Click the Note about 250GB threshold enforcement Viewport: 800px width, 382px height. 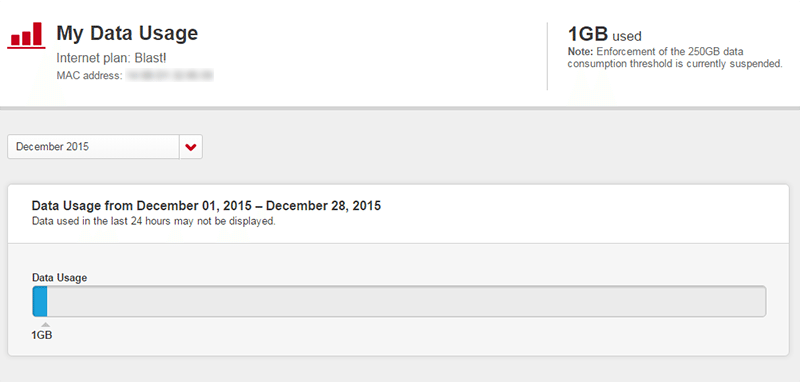coord(674,58)
